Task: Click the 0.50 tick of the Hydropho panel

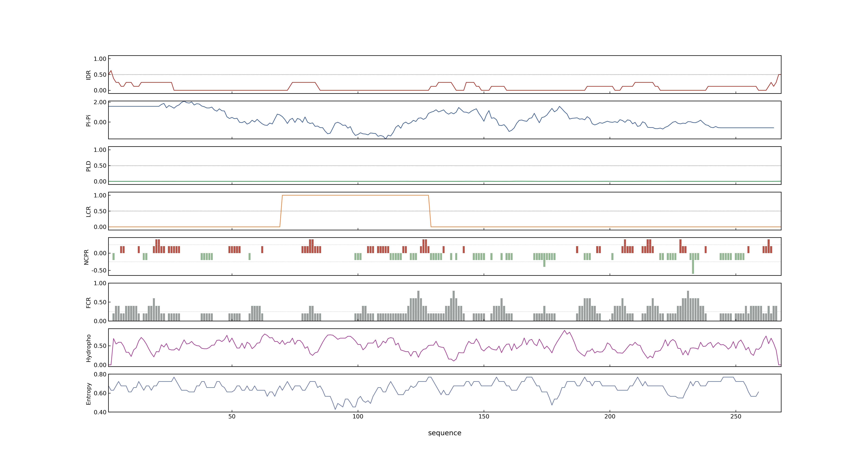Action: tap(100, 346)
